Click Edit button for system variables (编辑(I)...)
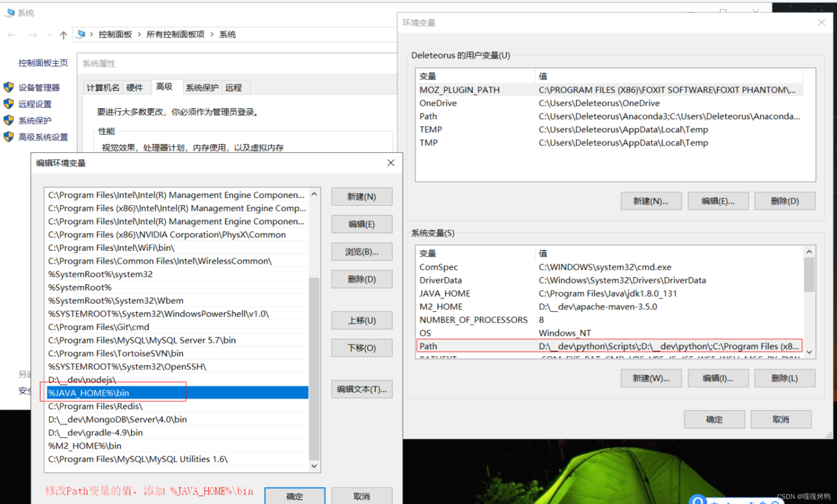Viewport: 837px width, 504px height. tap(718, 378)
